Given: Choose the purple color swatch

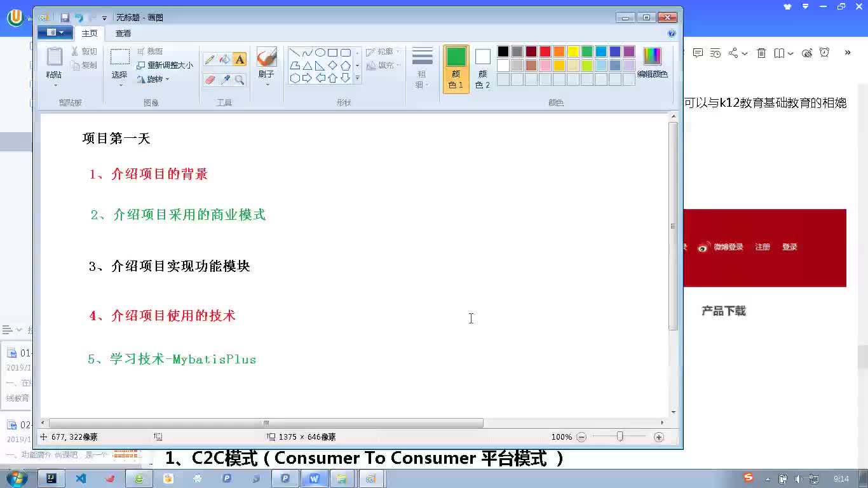Looking at the screenshot, I should click(629, 51).
